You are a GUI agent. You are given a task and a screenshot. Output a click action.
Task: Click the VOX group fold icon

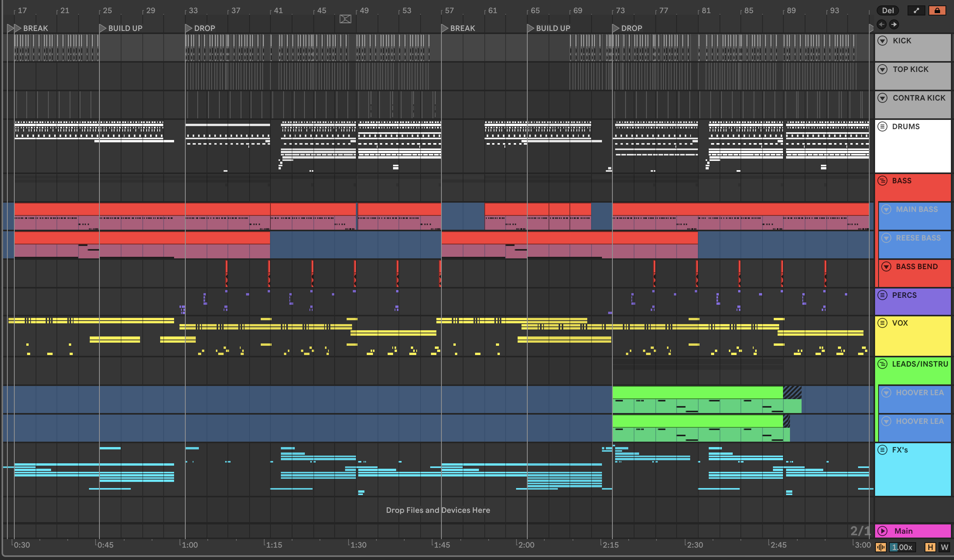[882, 323]
